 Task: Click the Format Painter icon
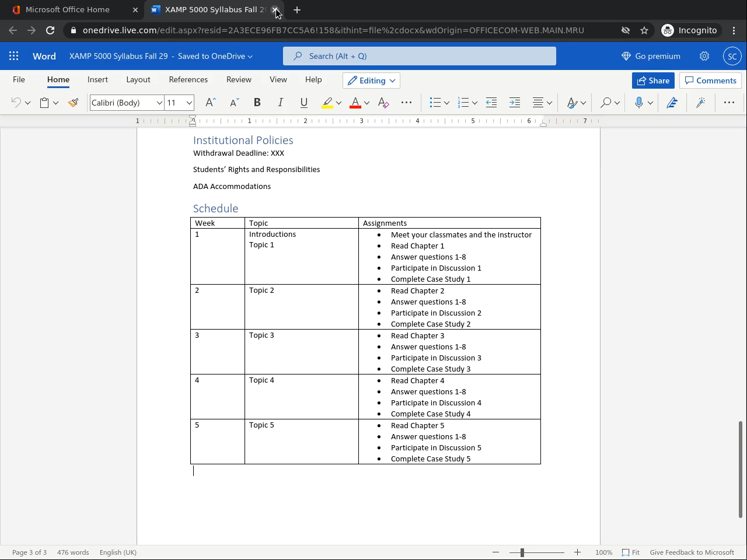pyautogui.click(x=73, y=103)
